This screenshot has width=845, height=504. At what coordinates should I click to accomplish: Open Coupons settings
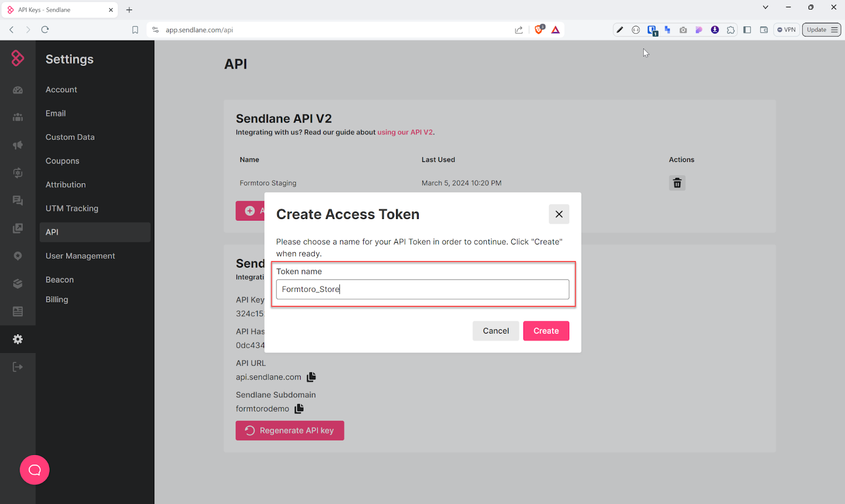pos(62,161)
